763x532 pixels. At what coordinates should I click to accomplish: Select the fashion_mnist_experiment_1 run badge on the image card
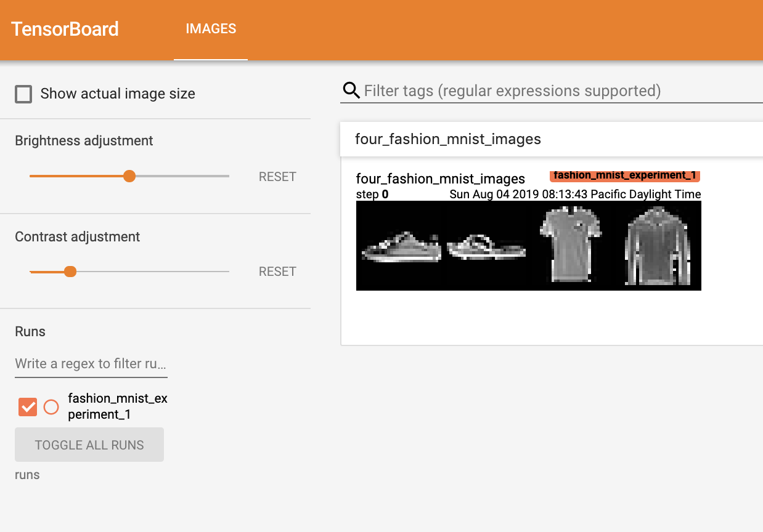coord(624,175)
